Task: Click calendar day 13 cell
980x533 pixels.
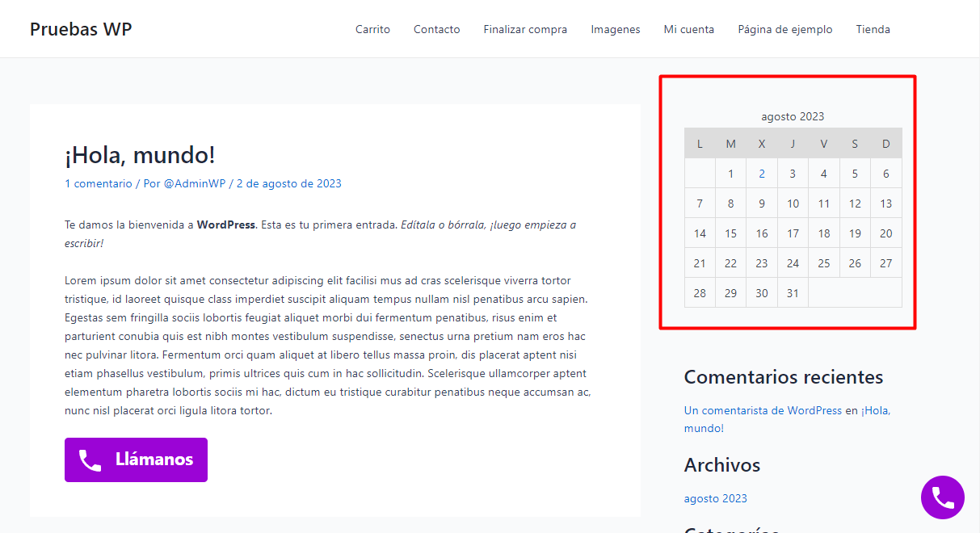Action: coord(886,204)
